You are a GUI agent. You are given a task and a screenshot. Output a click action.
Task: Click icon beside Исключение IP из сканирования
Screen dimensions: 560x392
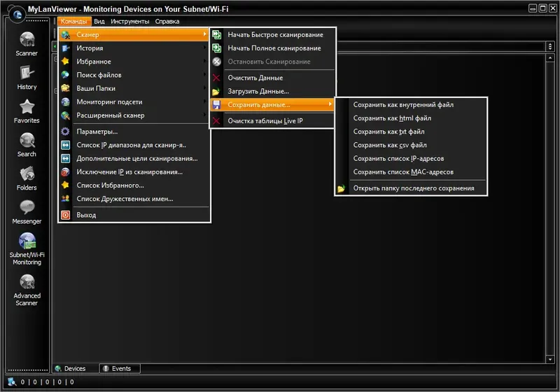(x=65, y=171)
